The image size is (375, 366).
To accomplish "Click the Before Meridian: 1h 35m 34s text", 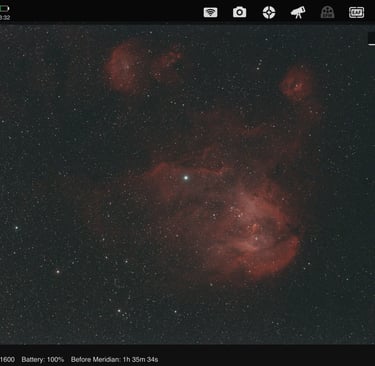I will (114, 360).
